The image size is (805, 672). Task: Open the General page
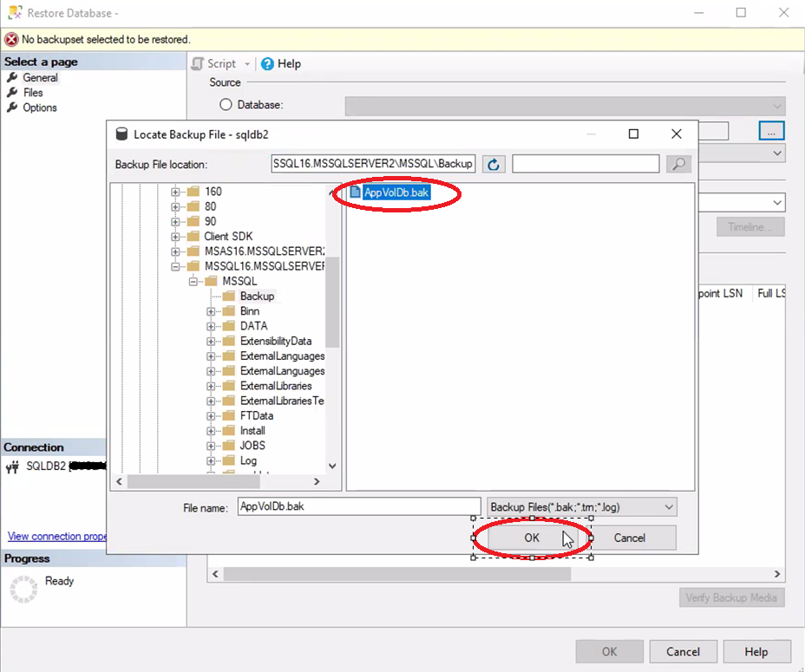[x=40, y=77]
